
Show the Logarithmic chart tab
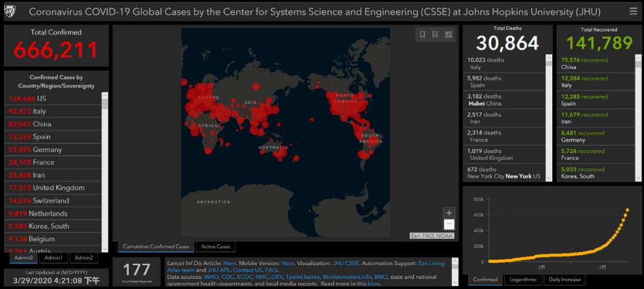click(x=523, y=279)
